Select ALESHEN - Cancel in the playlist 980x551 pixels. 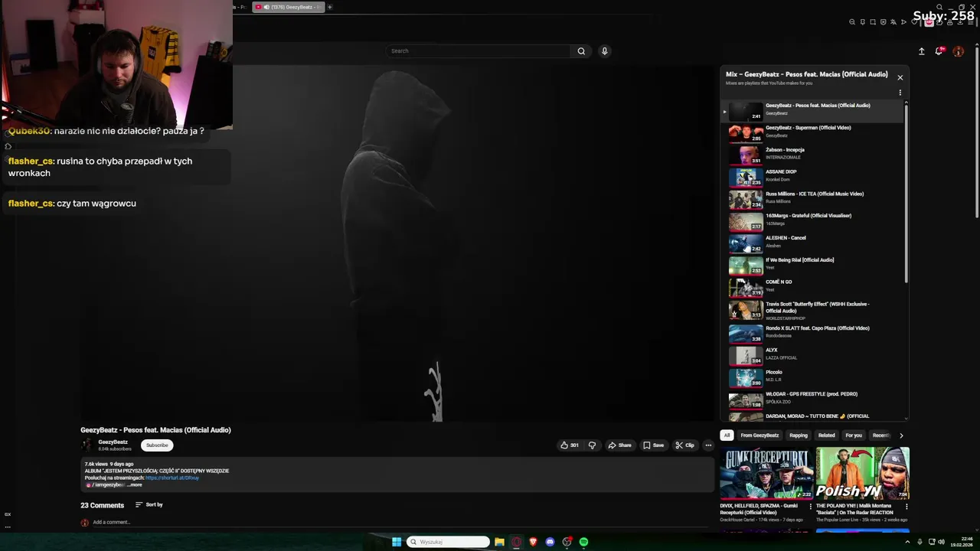point(812,244)
